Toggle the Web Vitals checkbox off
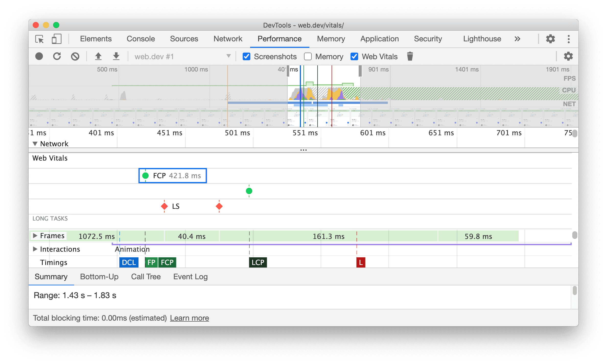This screenshot has width=607, height=364. click(x=354, y=56)
